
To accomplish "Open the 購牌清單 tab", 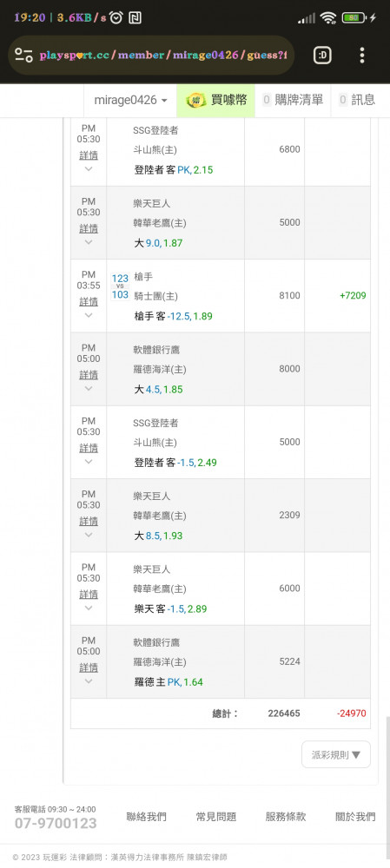I will tap(293, 100).
